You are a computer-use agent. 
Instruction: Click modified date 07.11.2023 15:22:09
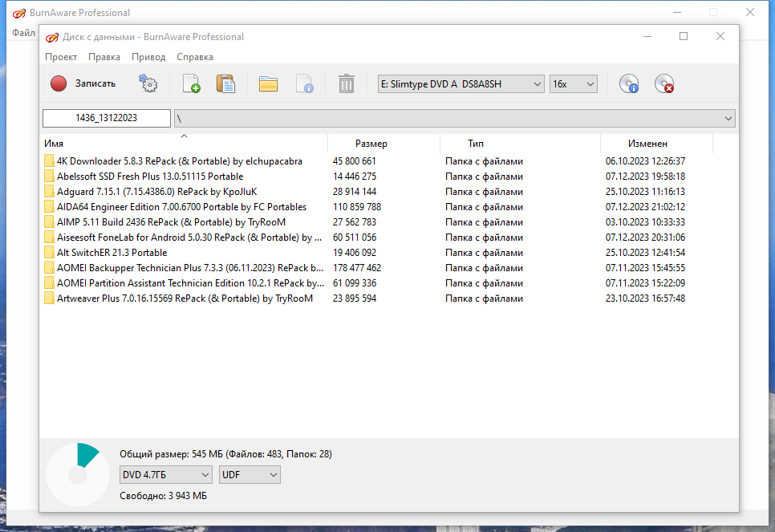coord(646,283)
